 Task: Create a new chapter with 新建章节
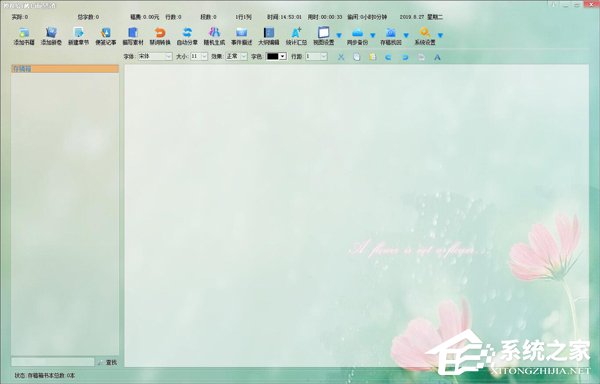(x=78, y=37)
